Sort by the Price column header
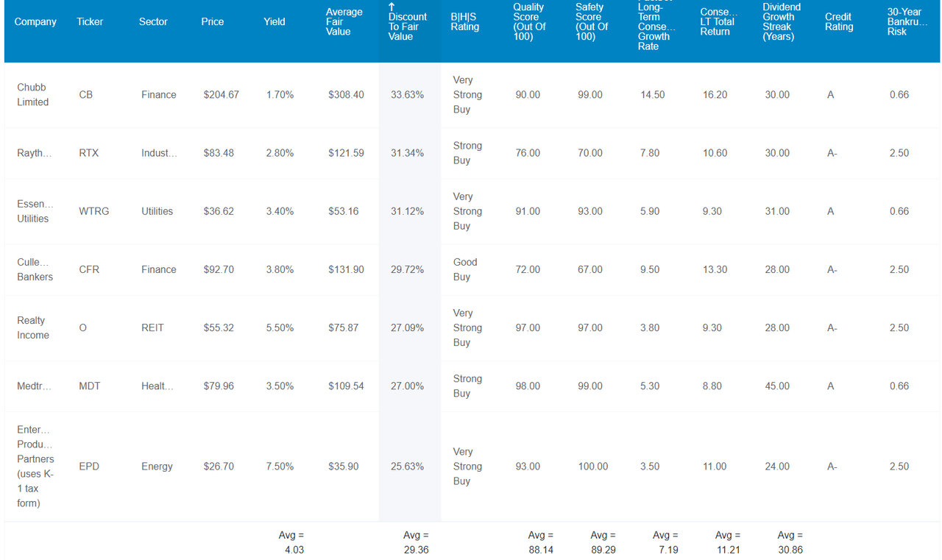Screen dimensions: 942x560 (x=213, y=22)
